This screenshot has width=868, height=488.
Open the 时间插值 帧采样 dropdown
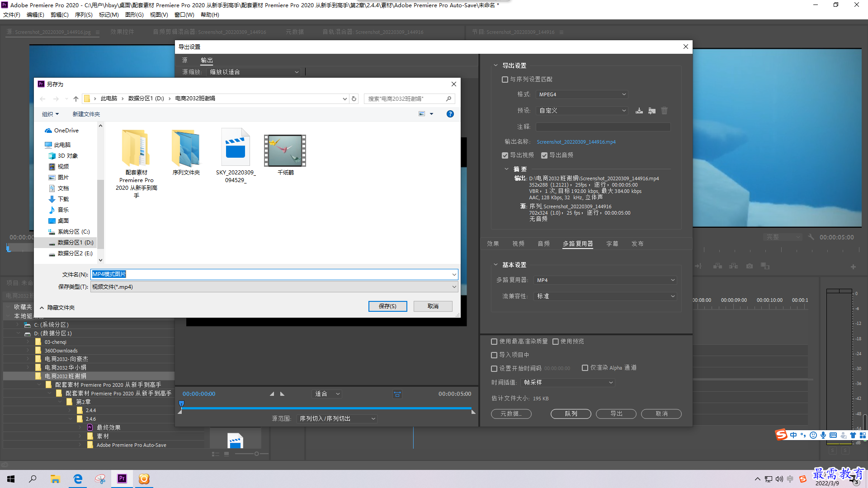567,383
